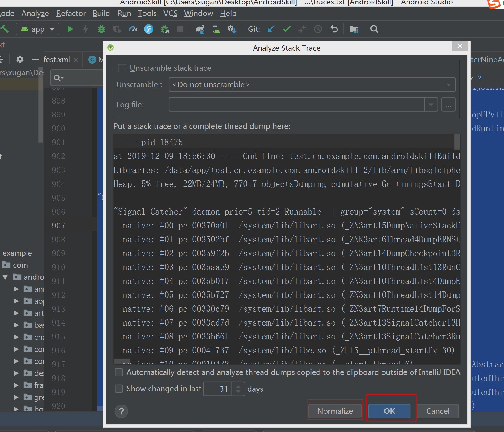Click Search Everywhere magnifier icon
Screen dimensions: 504x432
click(374, 29)
